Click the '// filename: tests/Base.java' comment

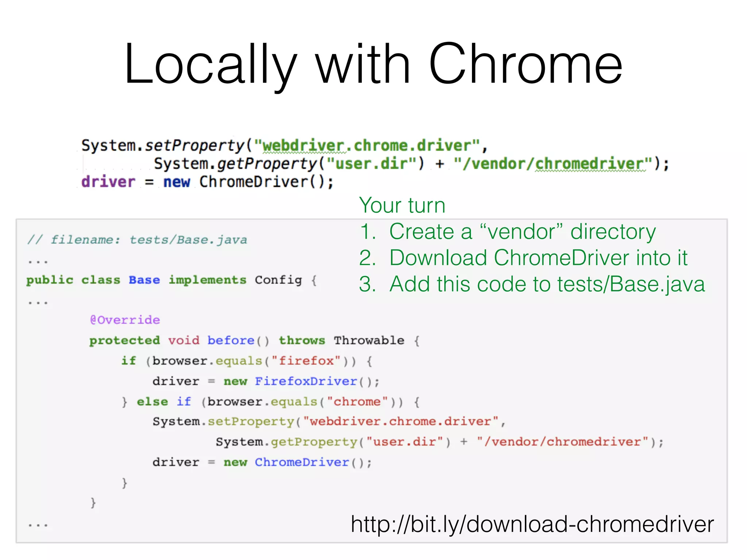coord(137,240)
